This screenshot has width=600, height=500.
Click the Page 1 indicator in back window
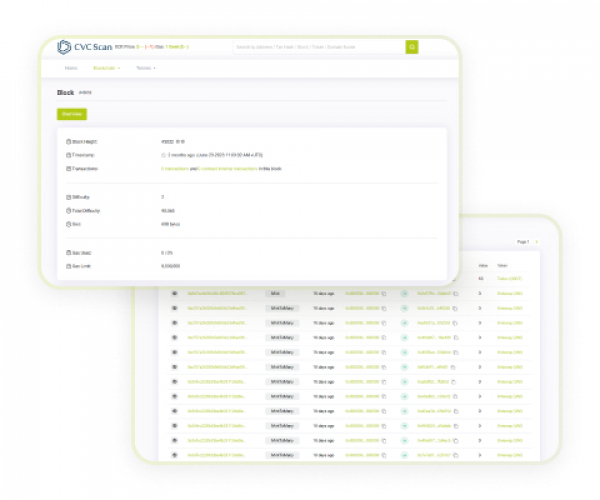click(x=523, y=242)
